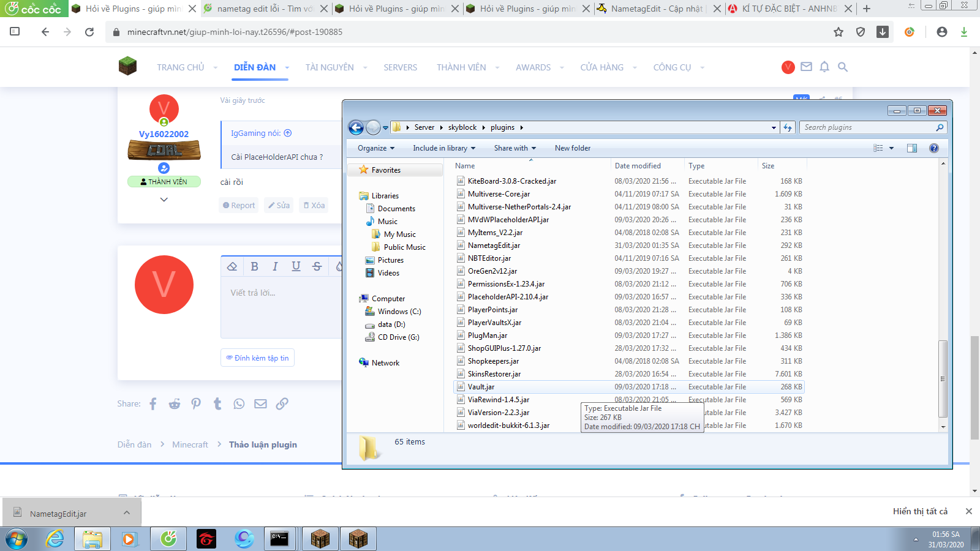
Task: Open Internet Explorer from the taskbar
Action: (55, 539)
